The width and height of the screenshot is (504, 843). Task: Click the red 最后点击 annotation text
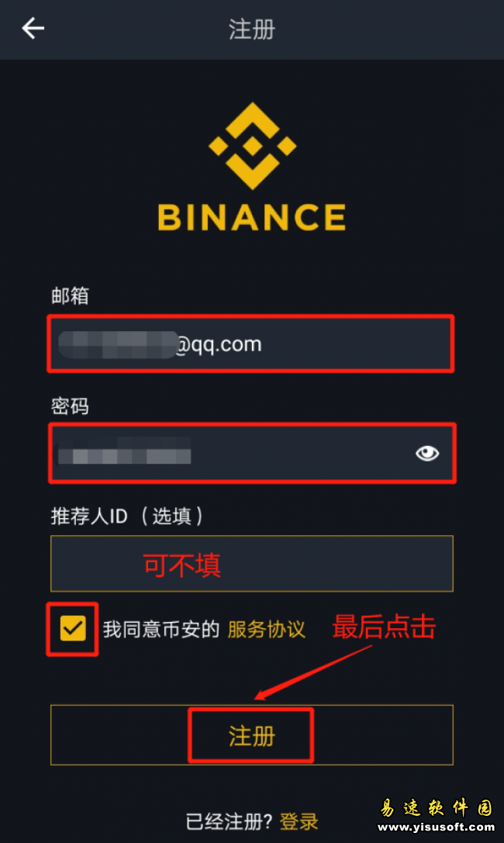tap(384, 627)
